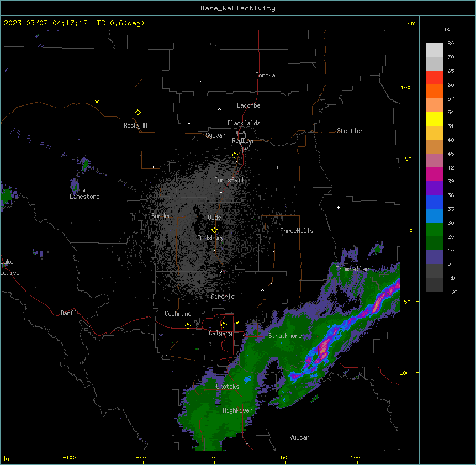Click the Okotoks town label
The image size is (476, 465).
tap(228, 387)
